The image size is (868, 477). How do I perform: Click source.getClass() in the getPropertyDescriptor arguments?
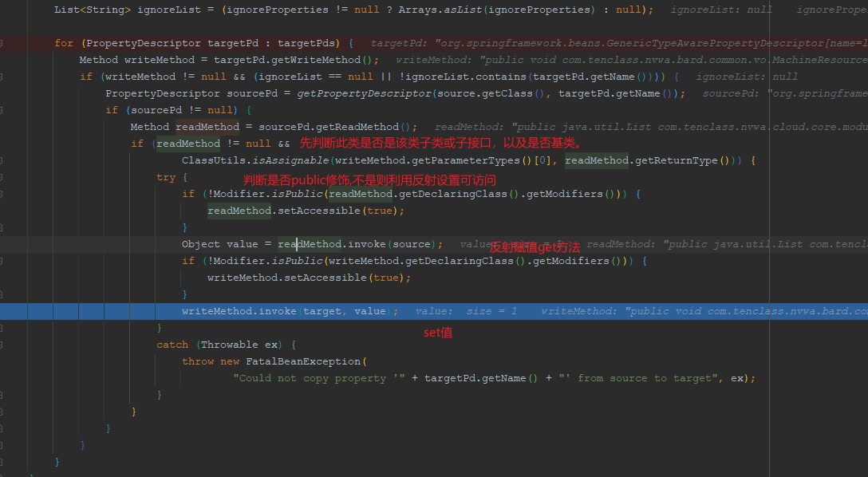click(491, 93)
